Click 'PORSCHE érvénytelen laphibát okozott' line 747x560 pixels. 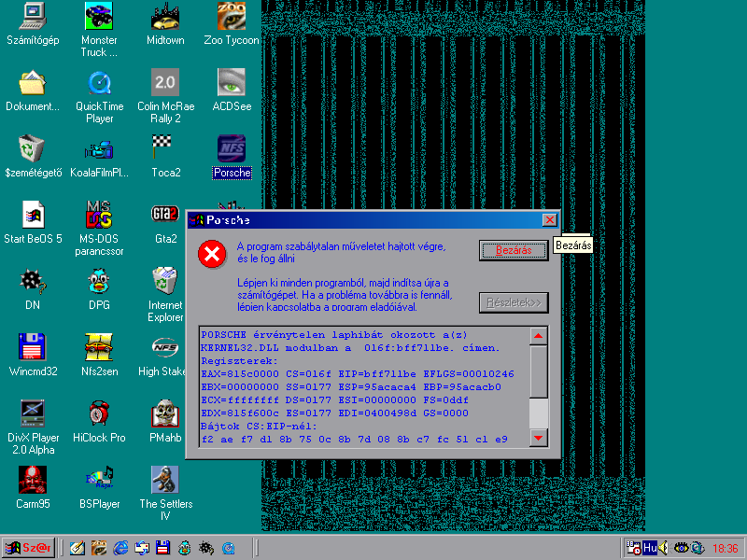(x=334, y=335)
